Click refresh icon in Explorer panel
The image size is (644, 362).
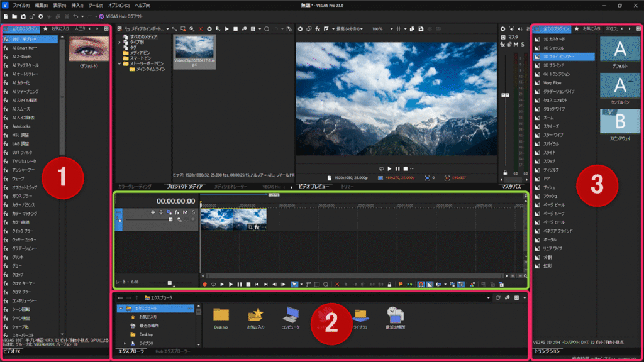[x=498, y=297]
